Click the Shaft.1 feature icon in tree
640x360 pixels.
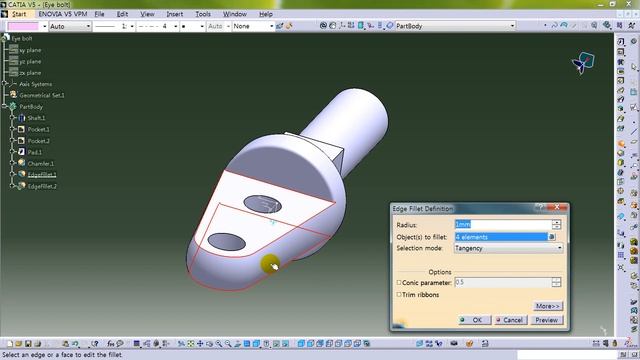click(x=22, y=118)
